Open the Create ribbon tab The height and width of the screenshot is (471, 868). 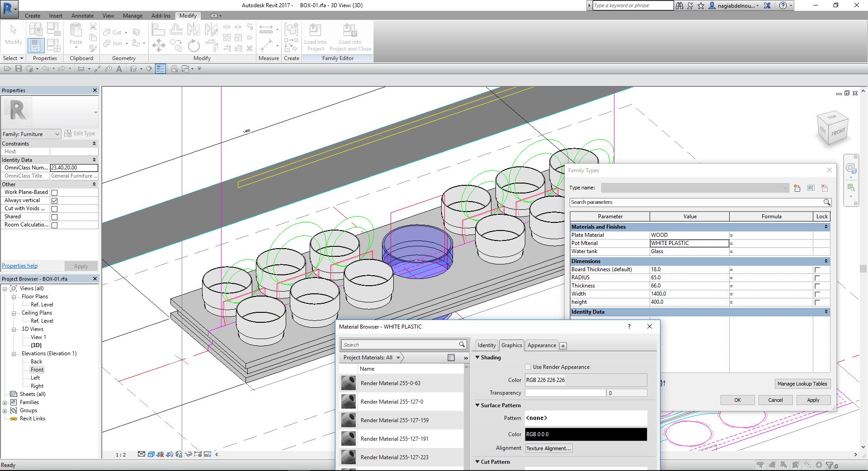(33, 15)
